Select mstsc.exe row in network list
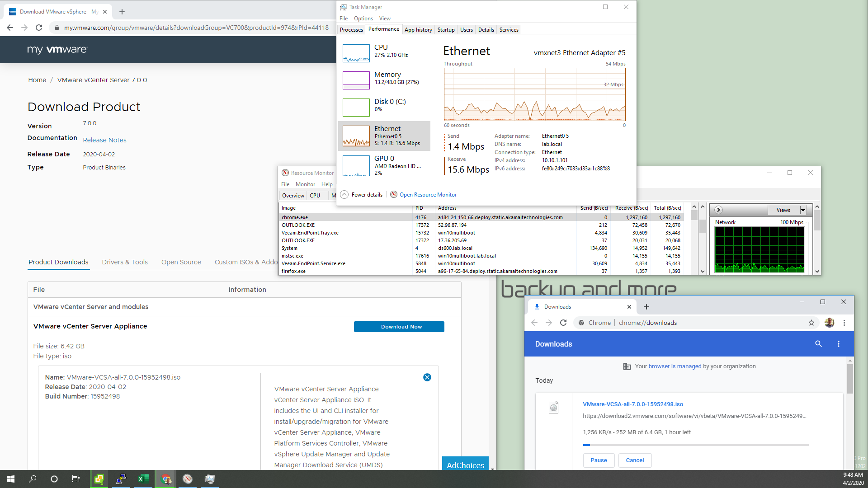Screen dimensions: 868x488 pos(481,256)
